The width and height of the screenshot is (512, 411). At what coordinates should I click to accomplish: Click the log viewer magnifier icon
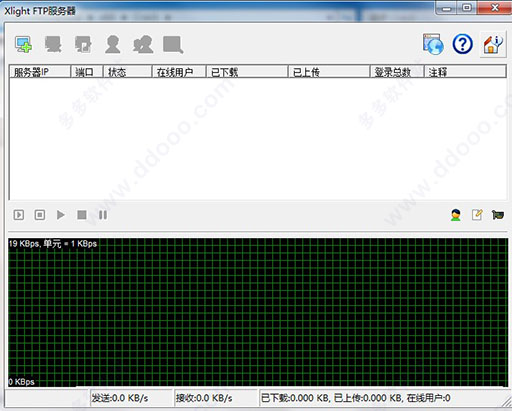[173, 44]
